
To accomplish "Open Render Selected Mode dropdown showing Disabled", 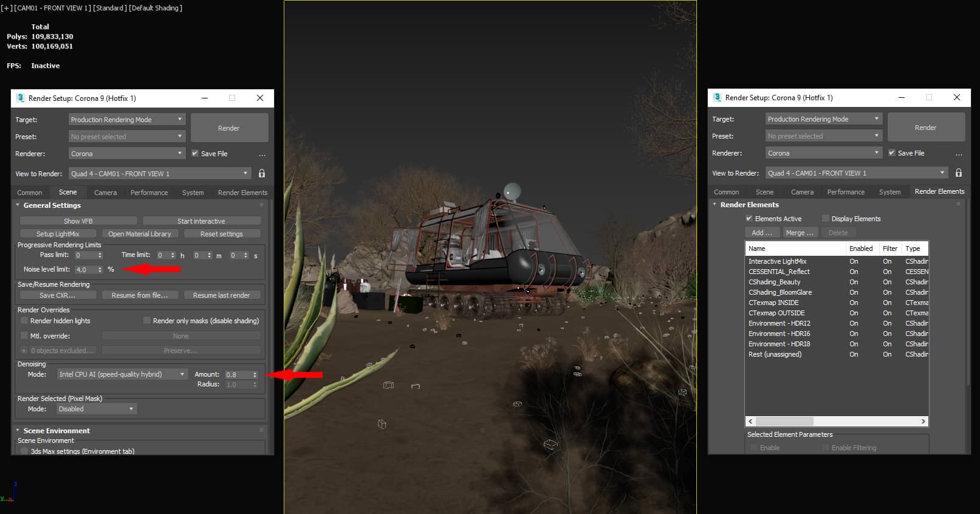I will [96, 409].
